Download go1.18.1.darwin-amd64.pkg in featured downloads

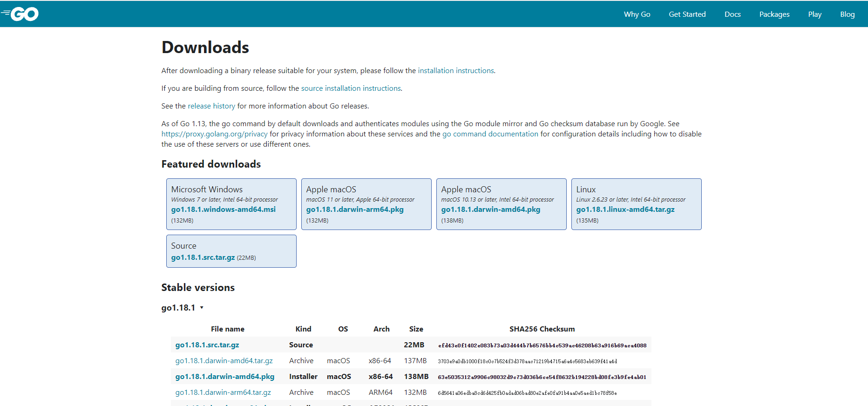pyautogui.click(x=491, y=210)
